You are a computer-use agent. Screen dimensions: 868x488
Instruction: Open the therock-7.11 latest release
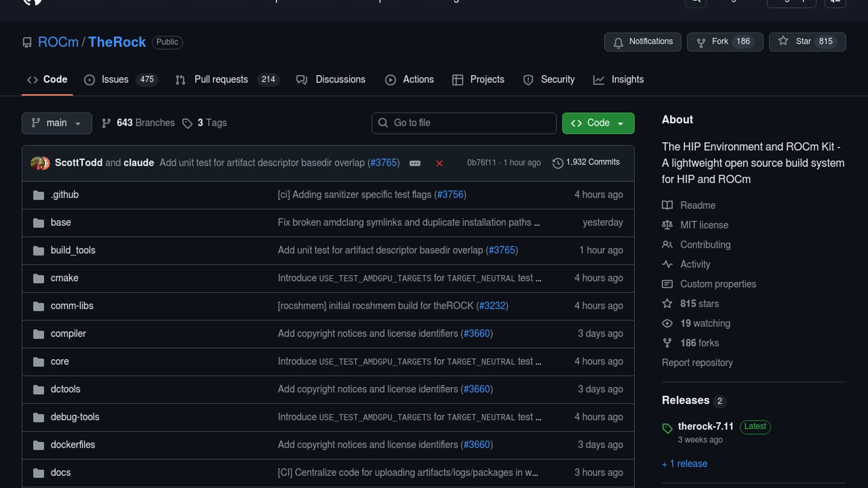click(705, 427)
